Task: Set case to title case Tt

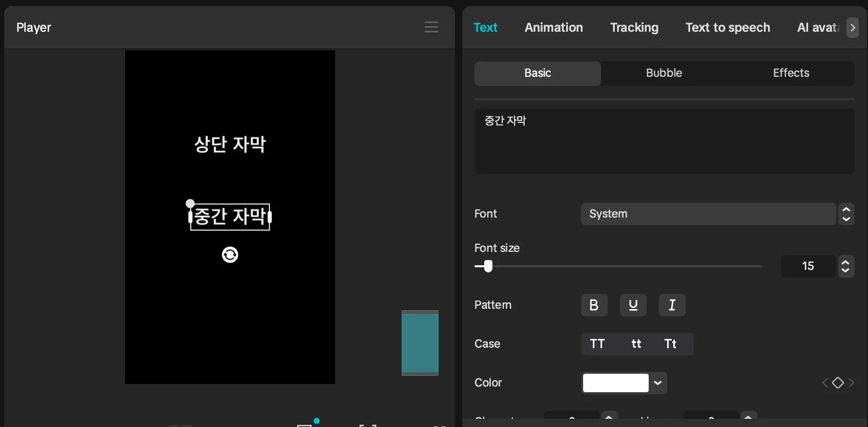Action: (x=670, y=344)
